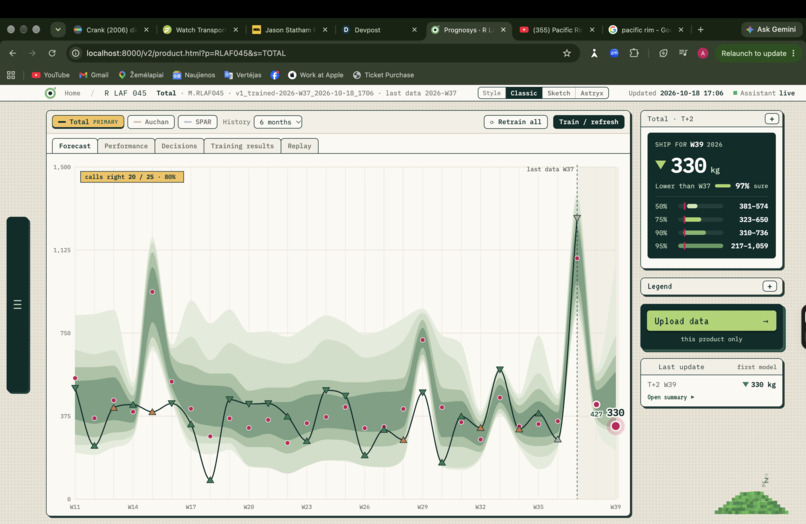Click the Retrain all button
806x524 pixels.
[516, 122]
